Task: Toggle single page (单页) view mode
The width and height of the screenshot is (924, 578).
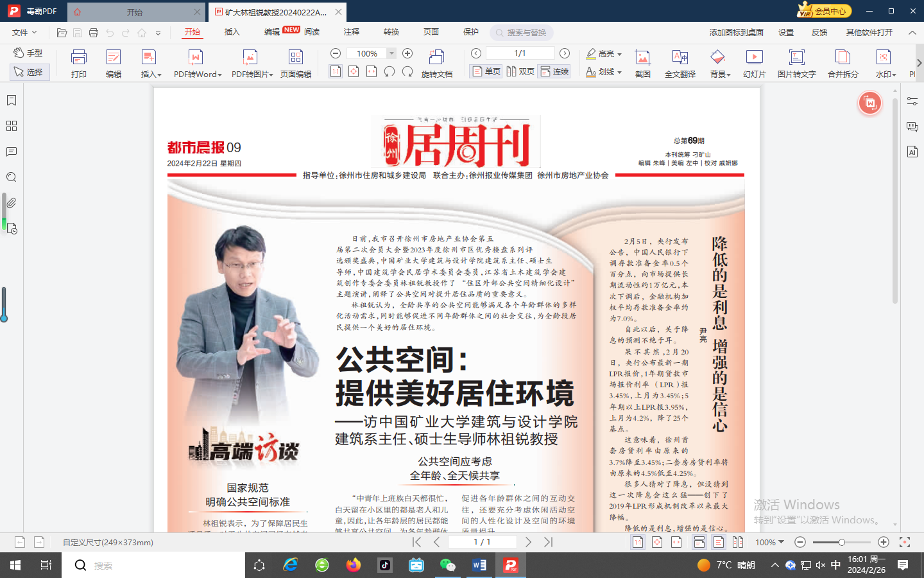Action: click(x=486, y=71)
